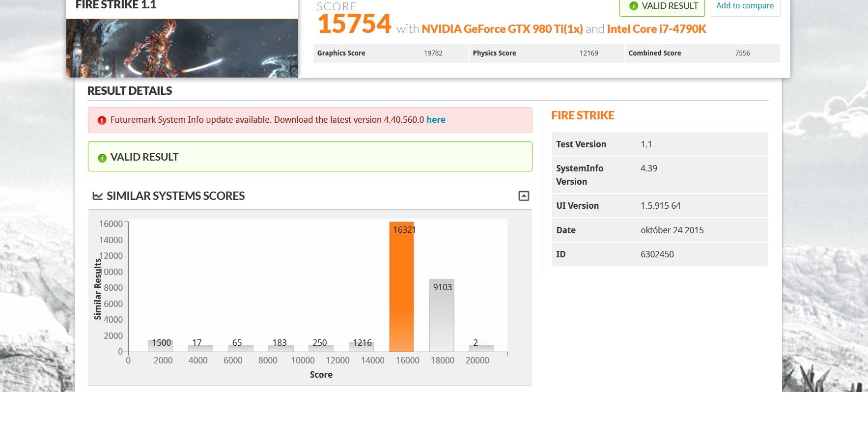
Task: Click the Combined Score value 7556
Action: (742, 53)
